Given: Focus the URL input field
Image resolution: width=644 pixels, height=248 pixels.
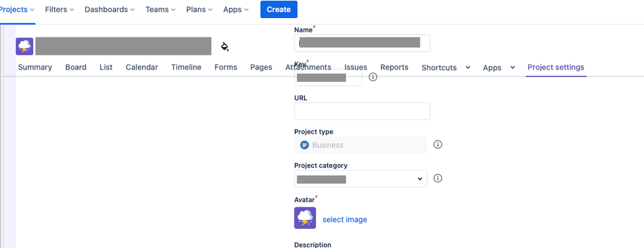Looking at the screenshot, I should pos(362,111).
